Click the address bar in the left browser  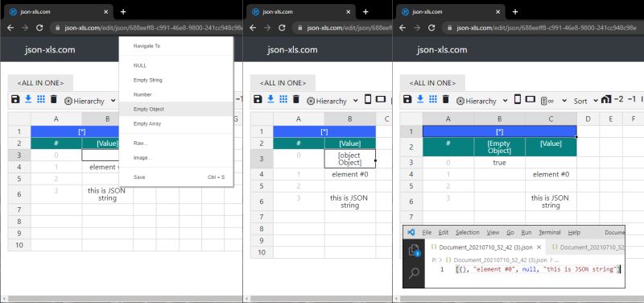[147, 28]
